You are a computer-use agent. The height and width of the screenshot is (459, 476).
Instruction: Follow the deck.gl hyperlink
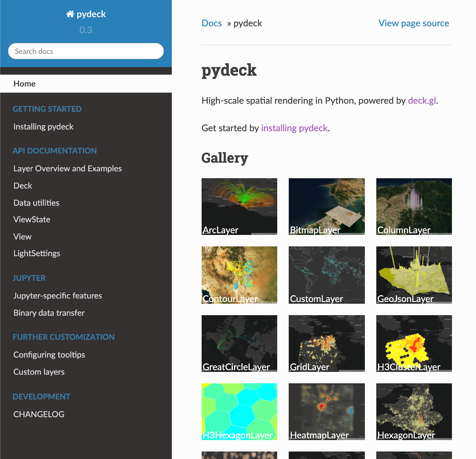click(422, 101)
